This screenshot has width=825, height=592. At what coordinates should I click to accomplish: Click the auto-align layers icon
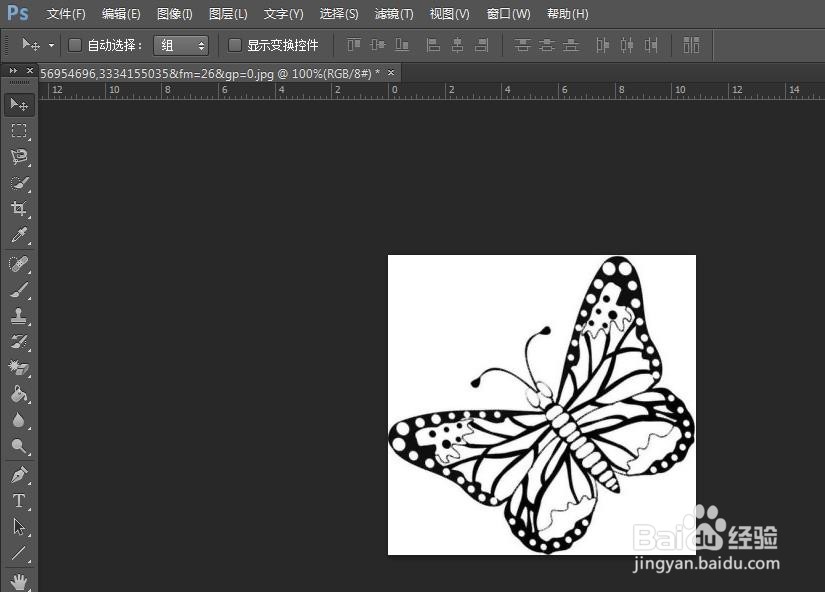click(x=691, y=45)
